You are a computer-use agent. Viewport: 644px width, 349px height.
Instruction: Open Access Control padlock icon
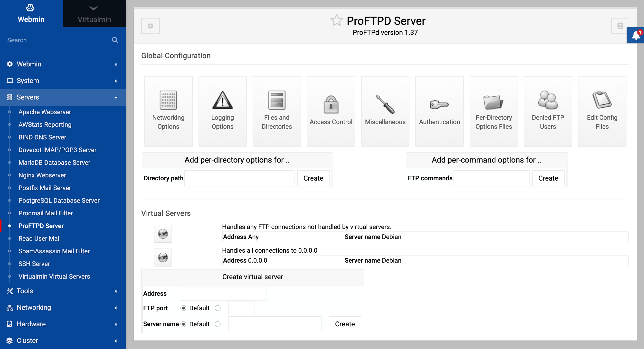pos(331,104)
